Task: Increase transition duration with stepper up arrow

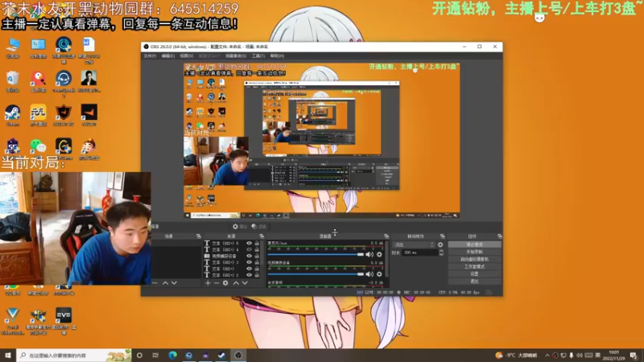Action: point(441,251)
